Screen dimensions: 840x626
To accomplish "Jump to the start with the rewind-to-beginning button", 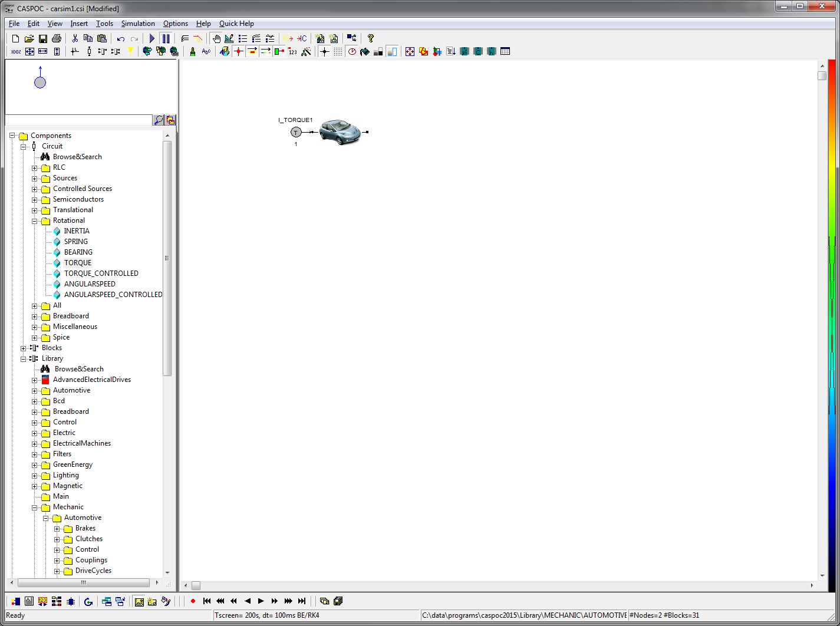I will [x=207, y=601].
